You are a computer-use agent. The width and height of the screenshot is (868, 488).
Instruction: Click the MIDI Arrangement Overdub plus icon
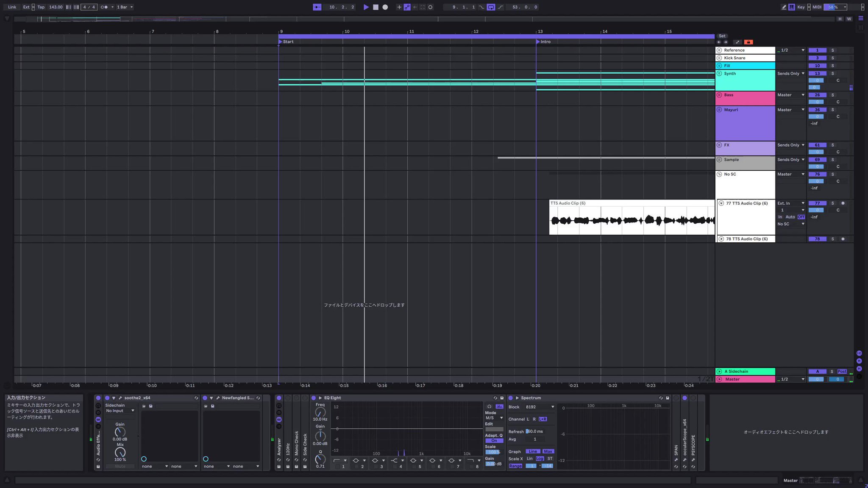pos(399,7)
